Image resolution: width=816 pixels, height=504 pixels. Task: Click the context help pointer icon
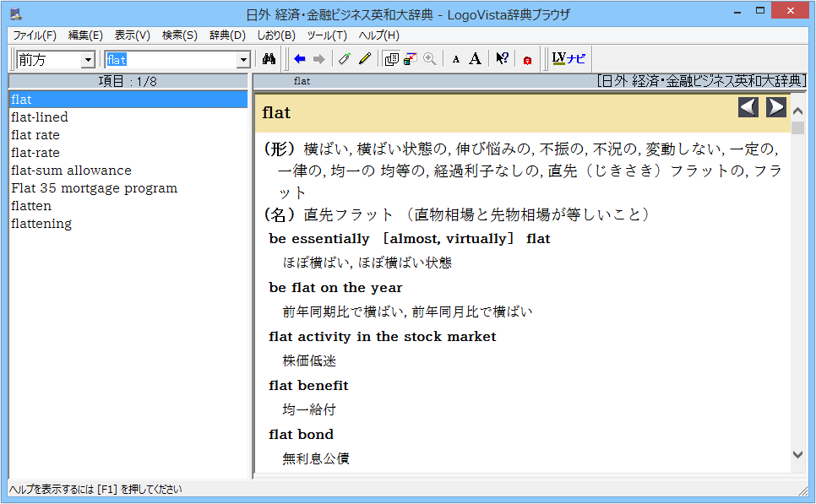coord(502,59)
